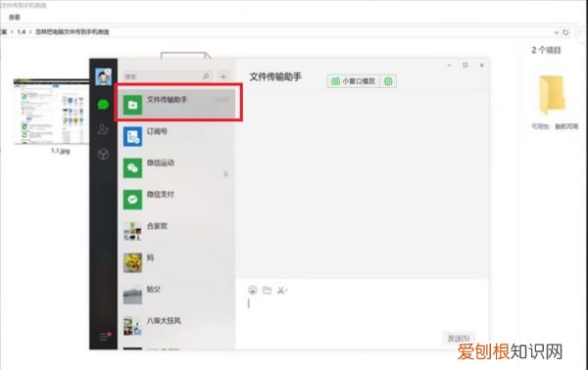
Task: Open the chat with 妈
Action: point(176,262)
